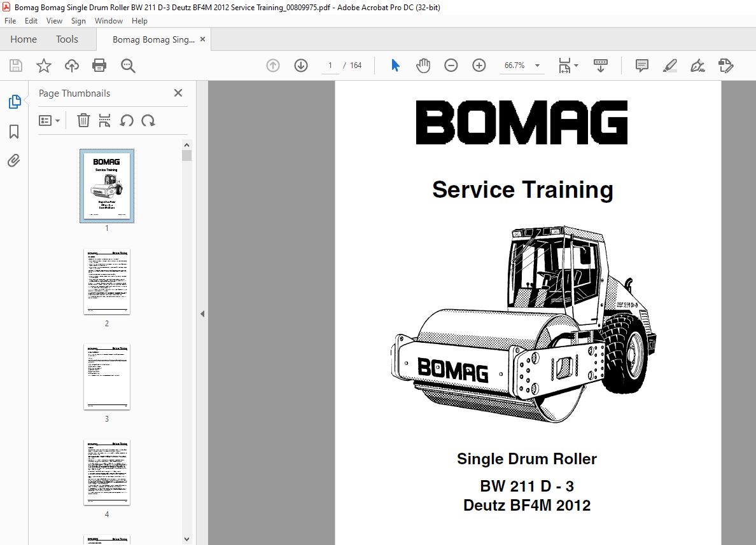Click the 'BW 211 D - 3' text

coord(527,486)
